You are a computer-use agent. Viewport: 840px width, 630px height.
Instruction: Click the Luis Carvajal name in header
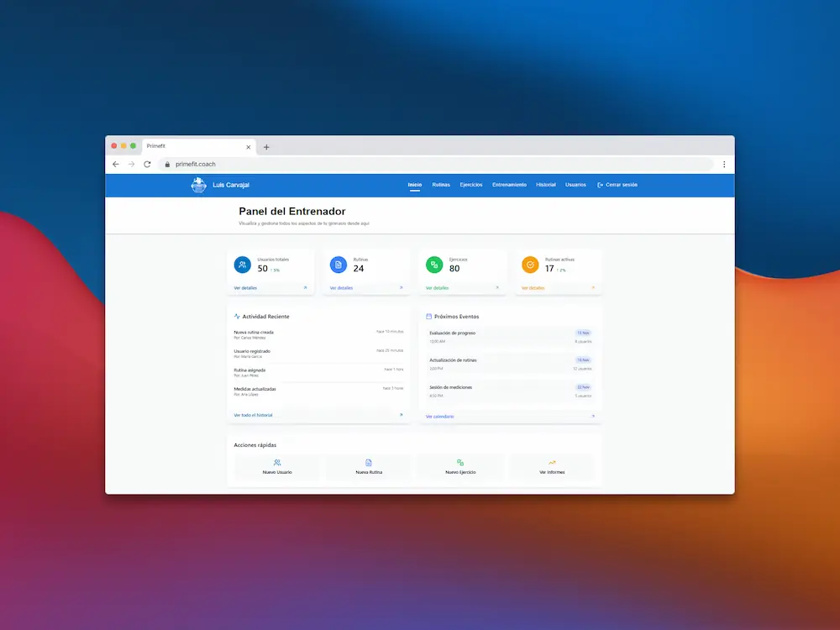(231, 185)
